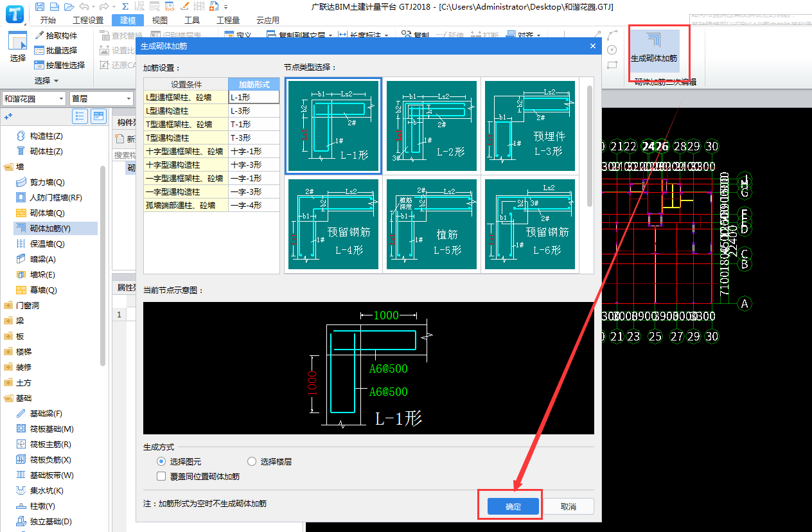Expand the 门窗洞 folder in tree
812x532 pixels.
coord(8,305)
